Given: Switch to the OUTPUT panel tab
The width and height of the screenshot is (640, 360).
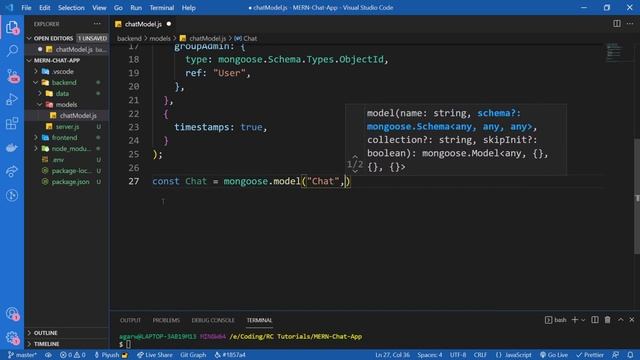Looking at the screenshot, I should click(x=130, y=320).
